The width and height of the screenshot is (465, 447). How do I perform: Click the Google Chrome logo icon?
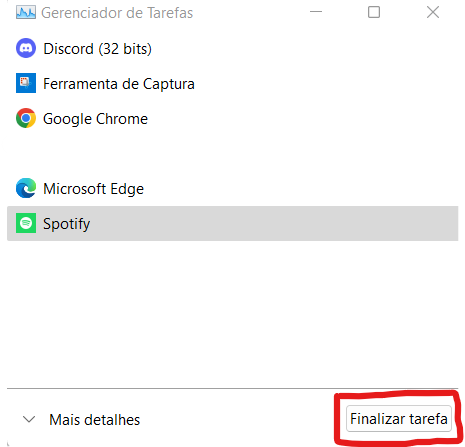tap(26, 118)
